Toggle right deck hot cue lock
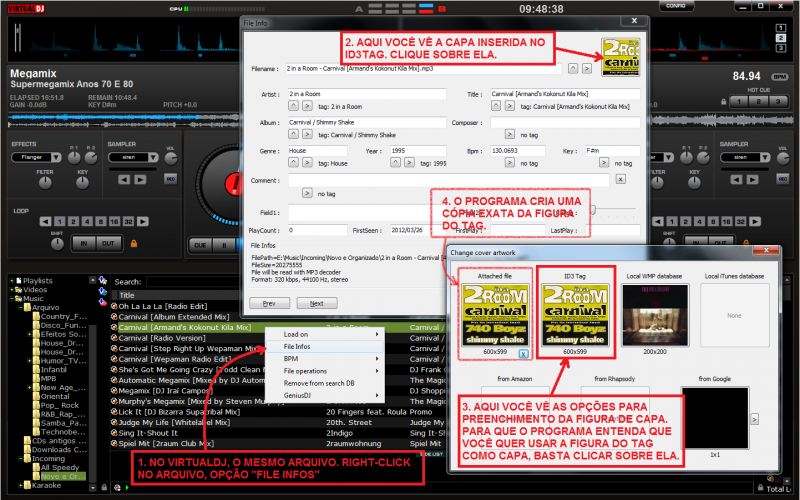This screenshot has height=500, width=800. click(x=723, y=102)
